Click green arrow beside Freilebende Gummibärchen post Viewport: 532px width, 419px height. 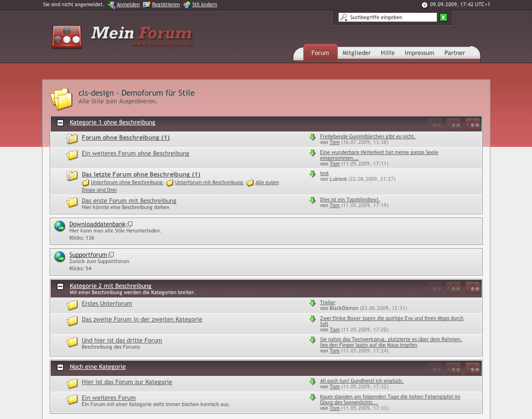coord(312,138)
